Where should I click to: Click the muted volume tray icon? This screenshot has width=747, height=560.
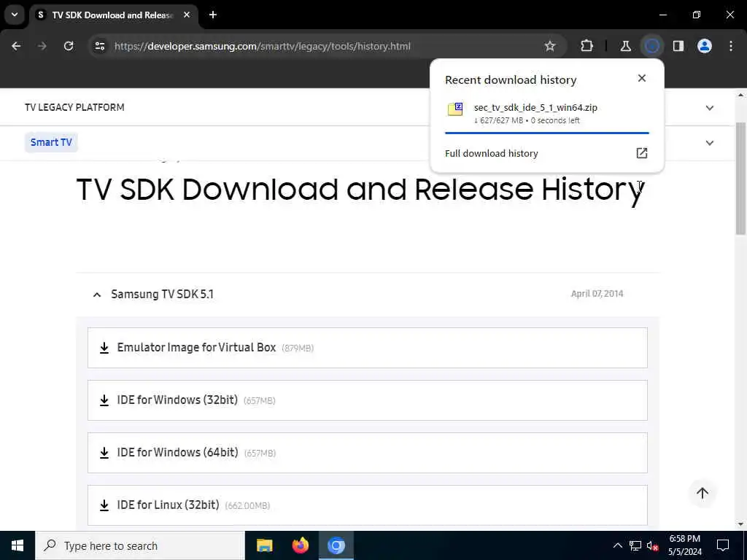[653, 545]
